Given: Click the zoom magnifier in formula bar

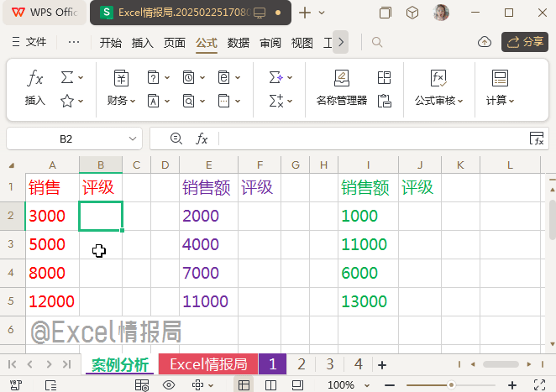Looking at the screenshot, I should (x=176, y=139).
